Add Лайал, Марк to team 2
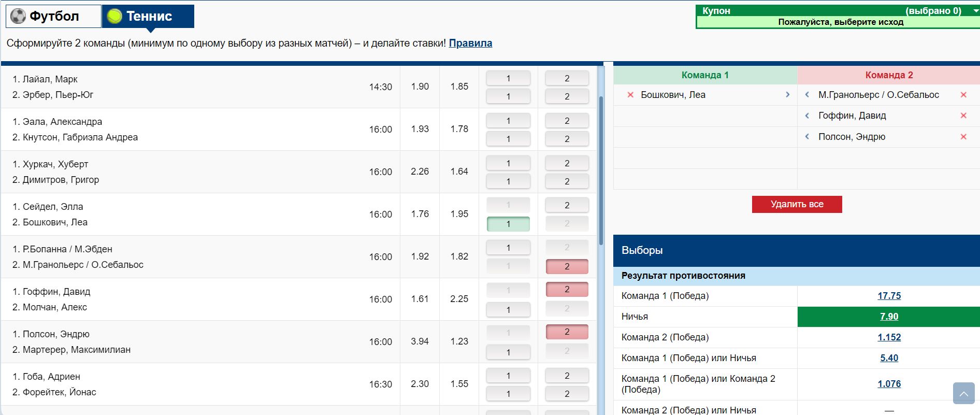Screen dimensions: 980x415 [567, 78]
